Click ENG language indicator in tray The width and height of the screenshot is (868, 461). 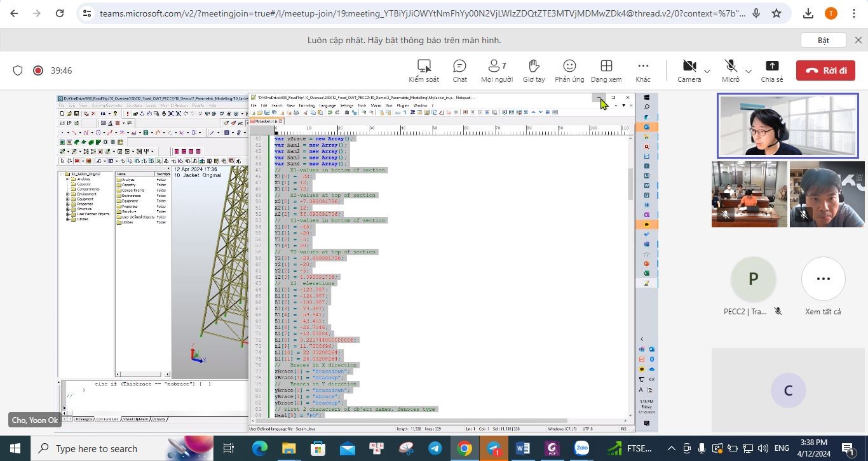pyautogui.click(x=782, y=448)
